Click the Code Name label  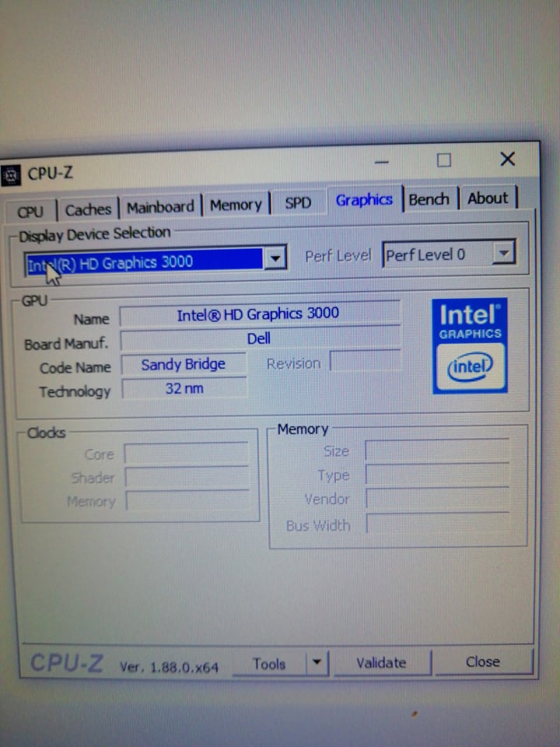click(x=75, y=368)
